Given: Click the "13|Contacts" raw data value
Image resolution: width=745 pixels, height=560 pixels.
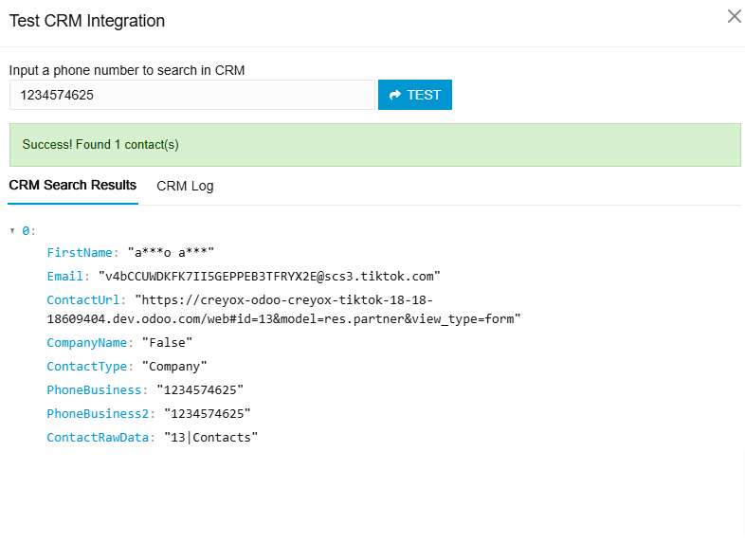Looking at the screenshot, I should pos(210,437).
